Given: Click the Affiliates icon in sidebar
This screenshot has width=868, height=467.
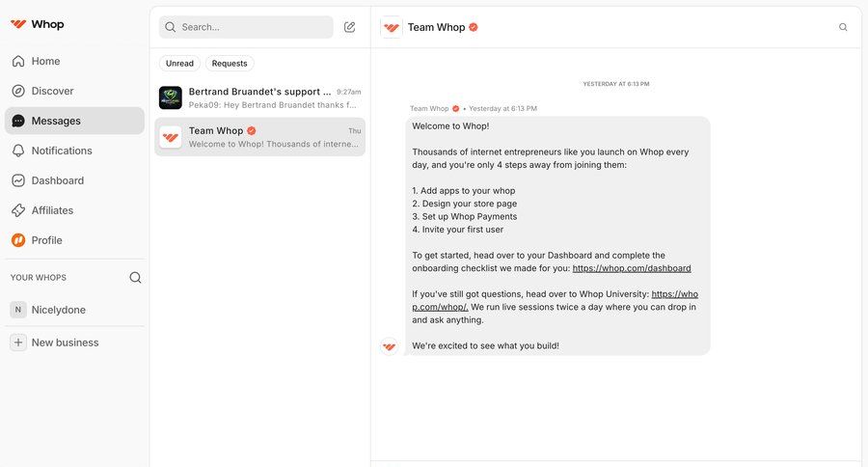Looking at the screenshot, I should coord(18,210).
